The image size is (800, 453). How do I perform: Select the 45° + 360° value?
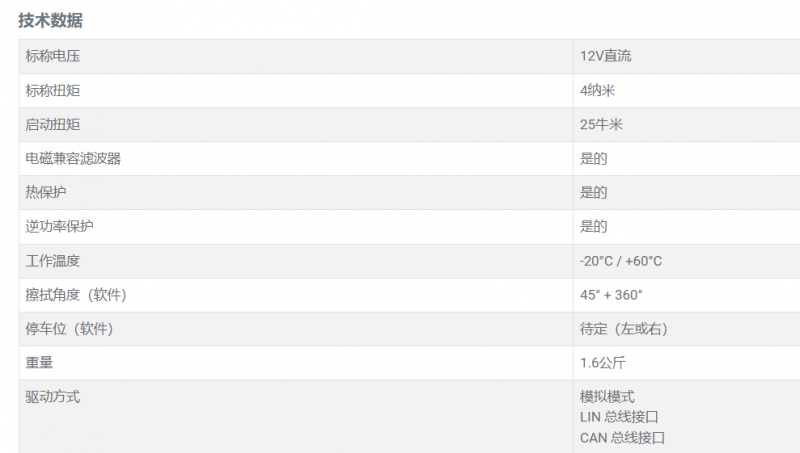(x=611, y=295)
